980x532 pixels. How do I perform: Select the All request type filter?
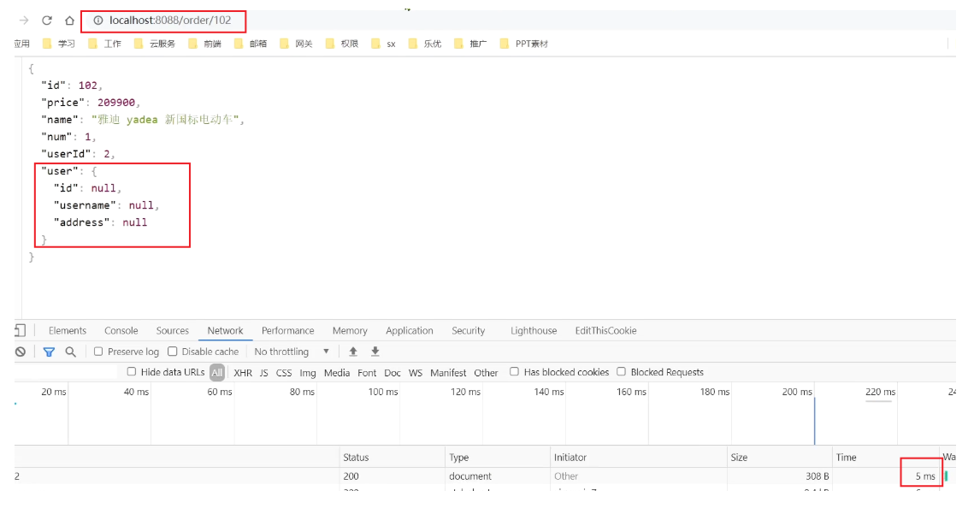[x=217, y=373]
